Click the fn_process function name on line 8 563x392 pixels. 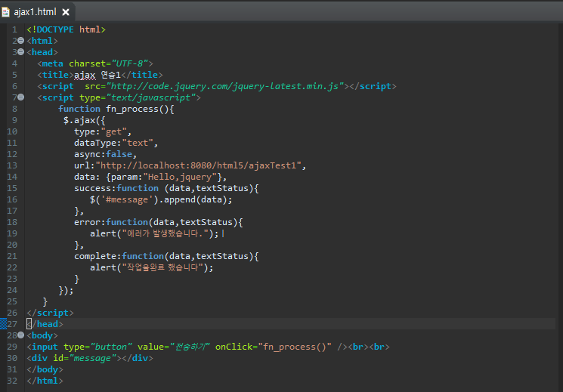132,109
